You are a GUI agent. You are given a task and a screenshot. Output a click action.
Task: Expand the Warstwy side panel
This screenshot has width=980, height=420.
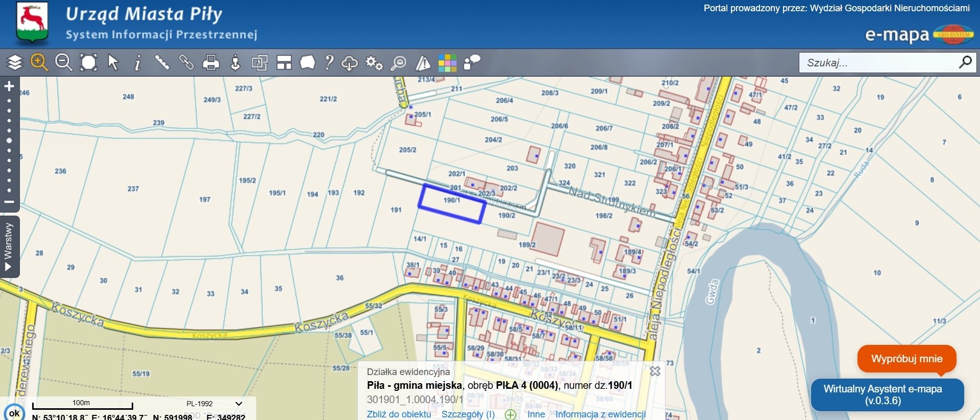(x=9, y=247)
